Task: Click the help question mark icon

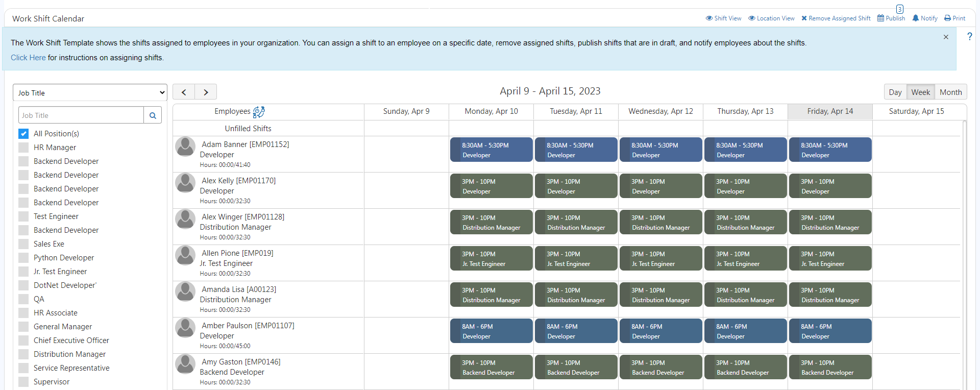Action: click(x=969, y=36)
